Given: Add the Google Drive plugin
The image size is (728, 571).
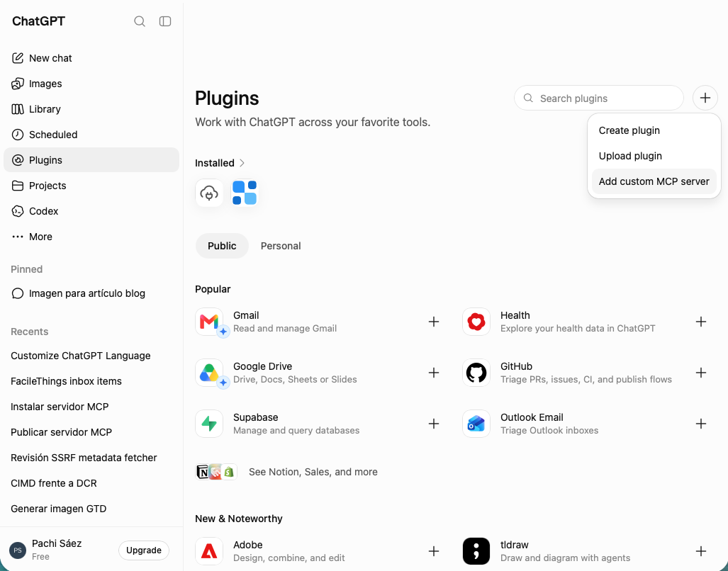Looking at the screenshot, I should tap(434, 373).
